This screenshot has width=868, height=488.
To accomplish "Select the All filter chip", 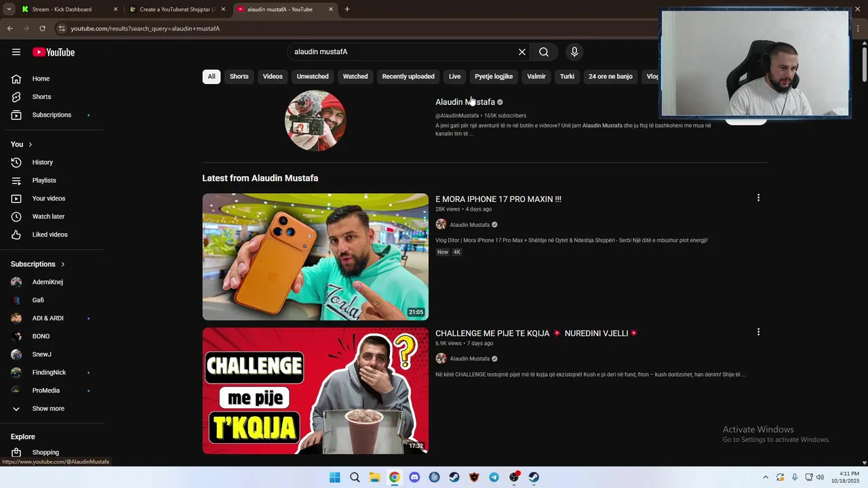I will [212, 77].
